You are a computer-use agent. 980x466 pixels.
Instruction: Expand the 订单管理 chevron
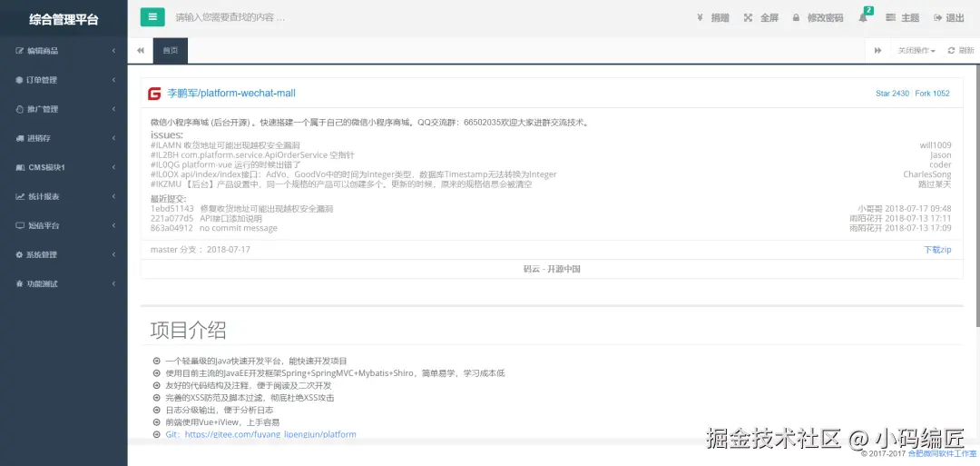[x=113, y=80]
